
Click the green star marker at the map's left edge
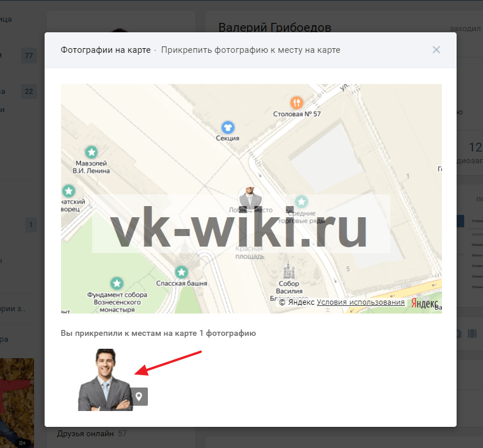(69, 191)
